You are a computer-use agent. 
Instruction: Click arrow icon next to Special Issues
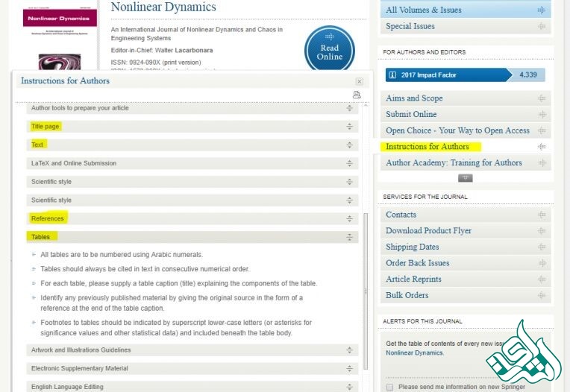click(542, 27)
